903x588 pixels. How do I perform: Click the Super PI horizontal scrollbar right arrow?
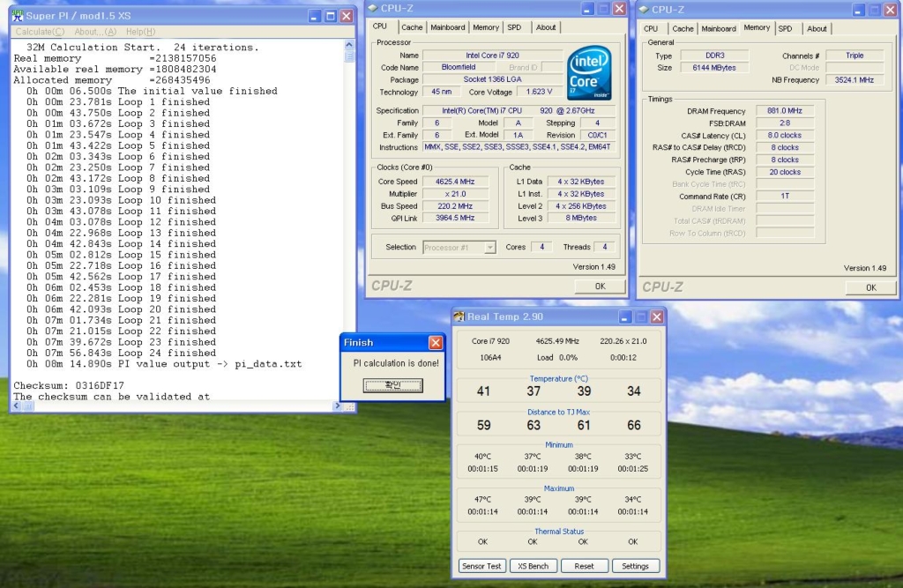(x=337, y=406)
